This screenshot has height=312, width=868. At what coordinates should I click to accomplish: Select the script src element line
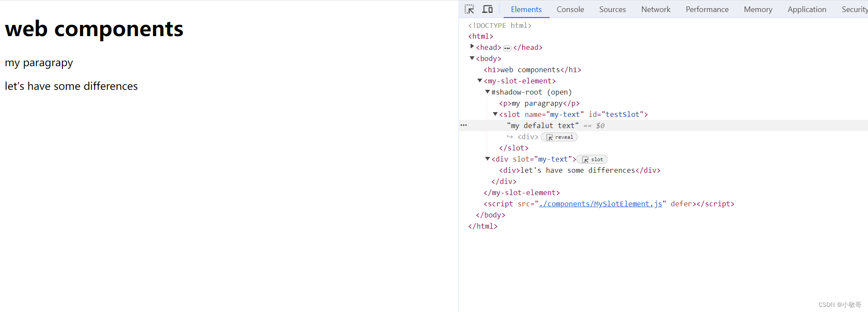click(x=609, y=204)
